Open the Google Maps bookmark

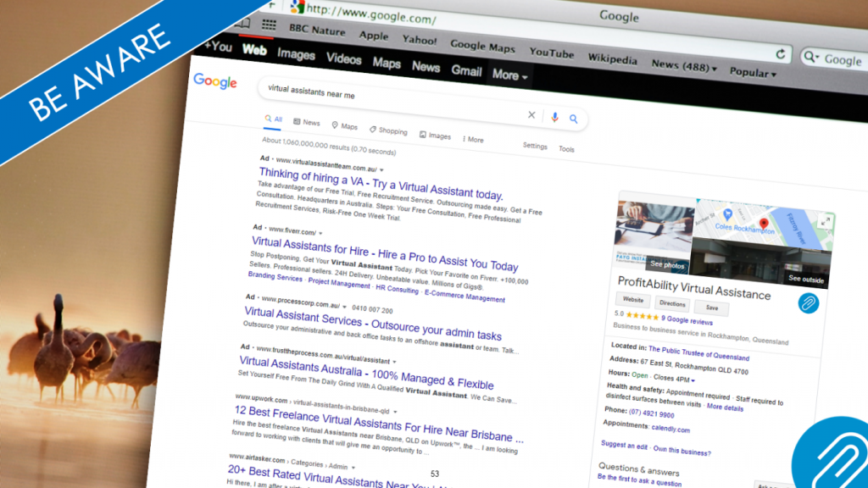coord(482,47)
